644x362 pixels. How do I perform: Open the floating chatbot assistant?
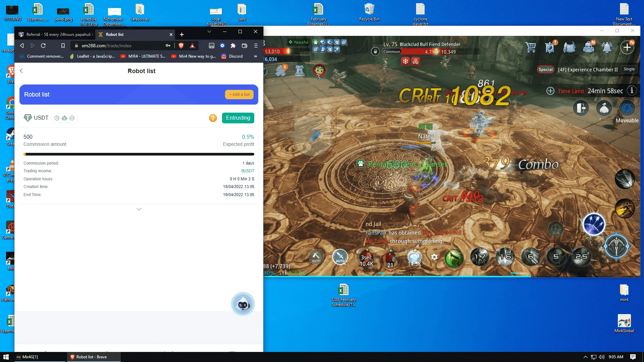pyautogui.click(x=243, y=304)
